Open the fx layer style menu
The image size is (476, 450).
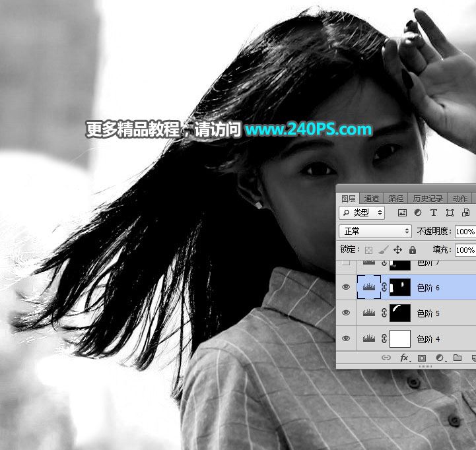[x=405, y=358]
